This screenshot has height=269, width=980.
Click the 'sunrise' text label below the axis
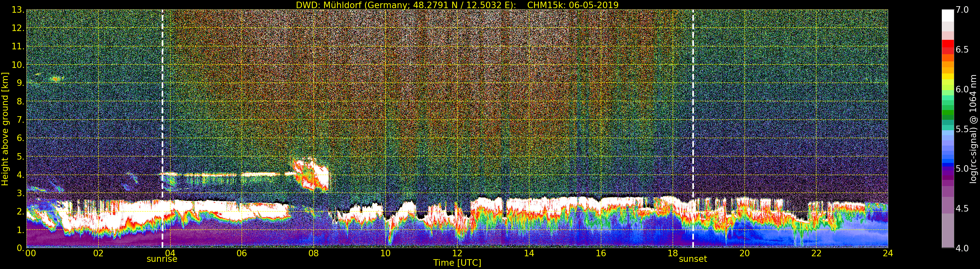tap(162, 259)
